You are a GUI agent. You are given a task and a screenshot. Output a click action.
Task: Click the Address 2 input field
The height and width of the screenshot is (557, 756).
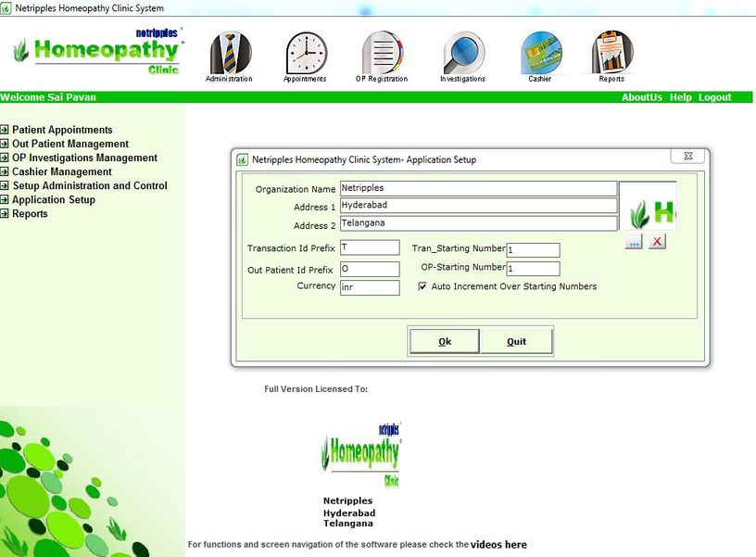click(478, 223)
